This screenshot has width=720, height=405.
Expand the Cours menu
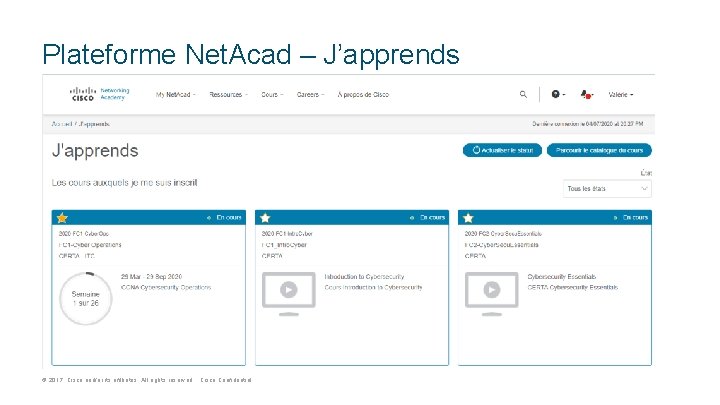click(x=272, y=95)
